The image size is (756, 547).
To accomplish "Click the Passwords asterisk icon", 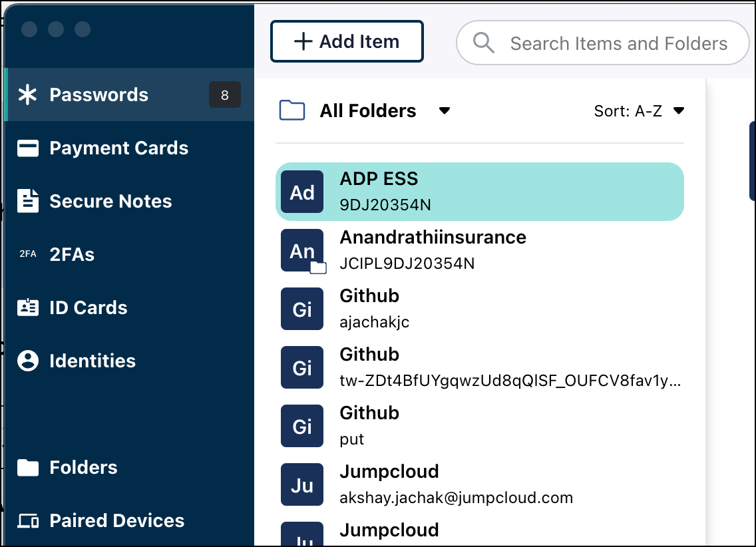I will (27, 94).
